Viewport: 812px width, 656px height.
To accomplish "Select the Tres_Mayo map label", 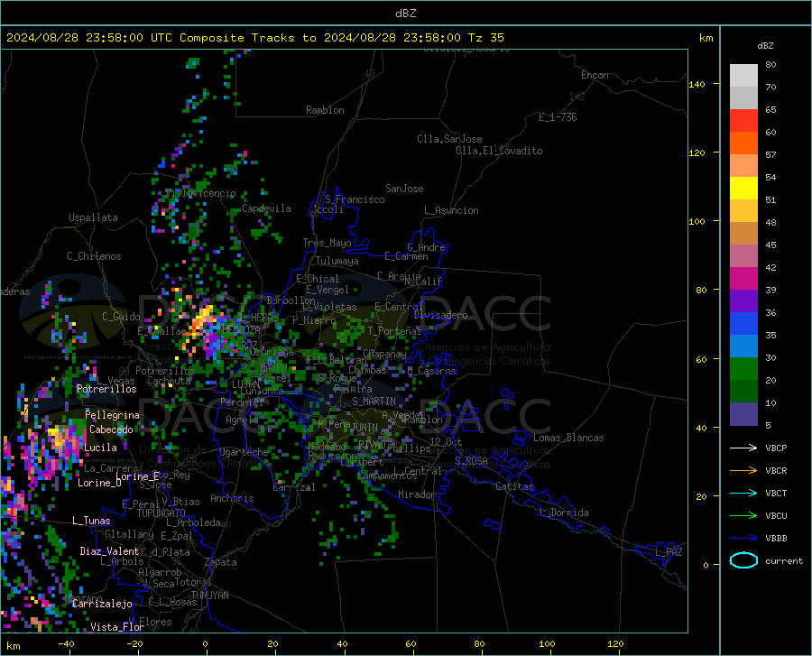I will [x=327, y=243].
